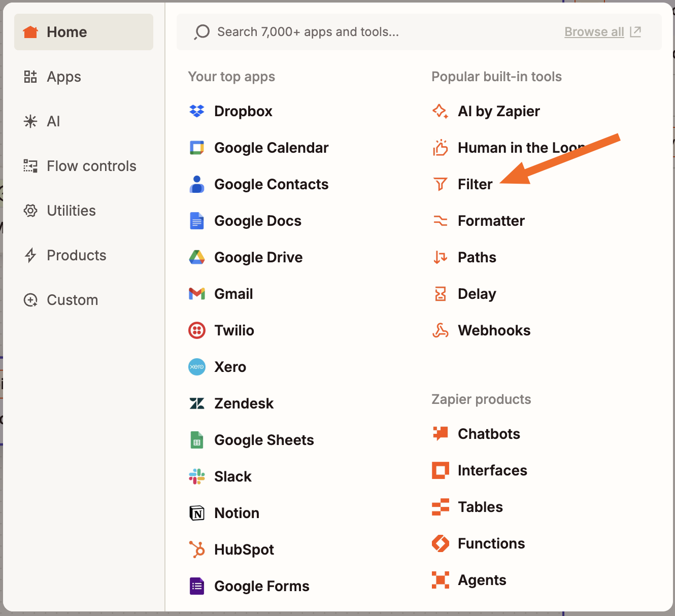Select Human in the Loop
This screenshot has width=675, height=616.
512,147
